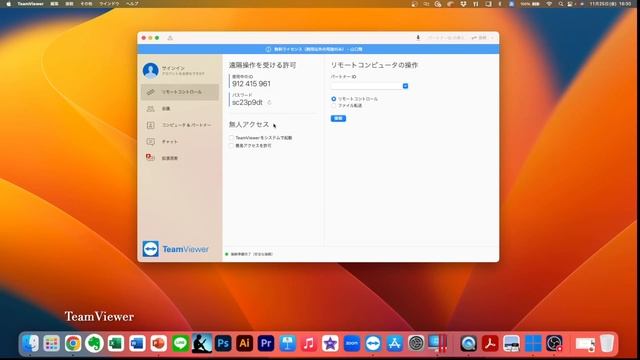Open Launchpad from the Dock

point(51,343)
